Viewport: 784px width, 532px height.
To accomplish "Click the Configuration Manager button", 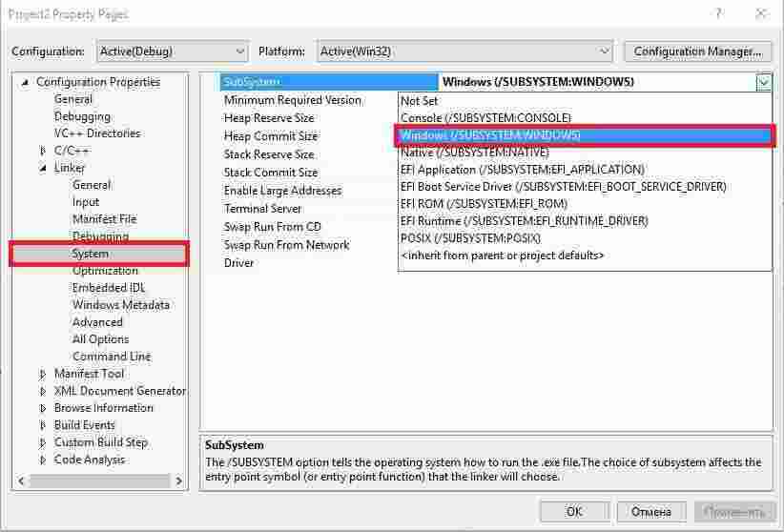I will point(697,51).
